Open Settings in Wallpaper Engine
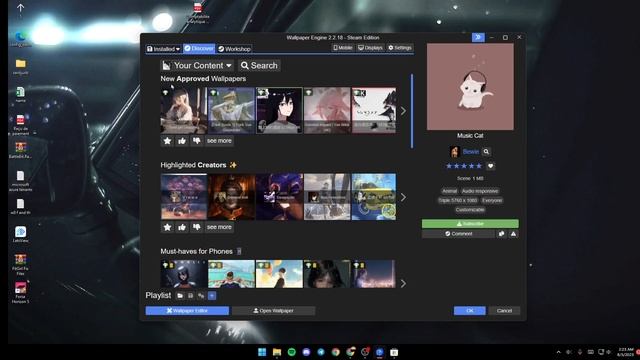Viewport: 640px width, 360px height. point(400,48)
